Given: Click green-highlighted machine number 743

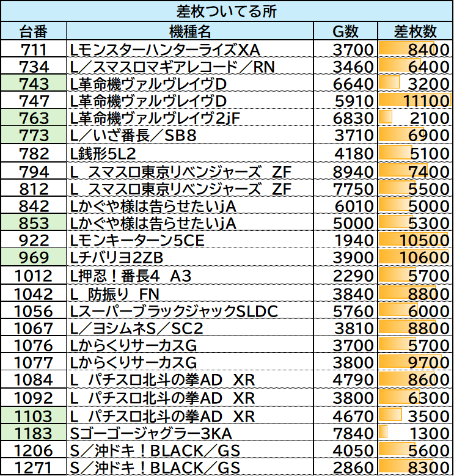Looking at the screenshot, I should 34,83.
